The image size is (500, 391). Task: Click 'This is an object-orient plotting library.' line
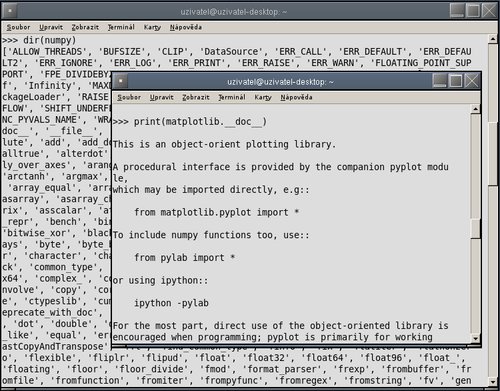click(x=224, y=144)
